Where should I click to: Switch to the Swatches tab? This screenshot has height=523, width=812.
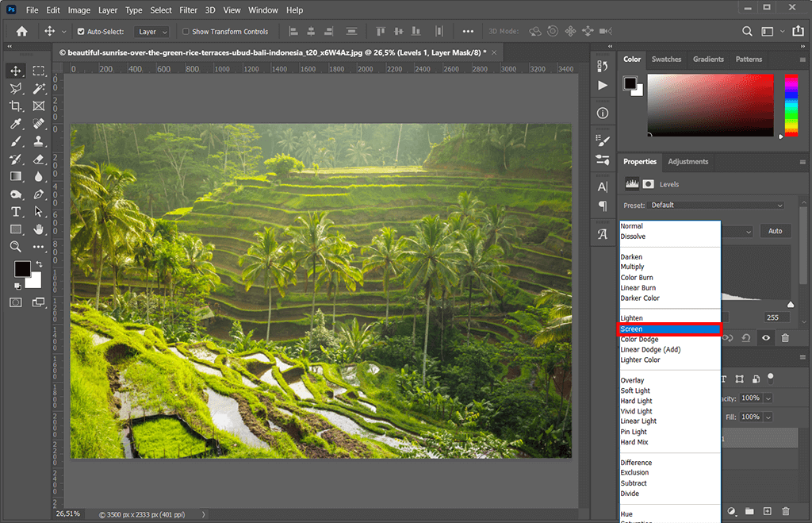tap(666, 59)
